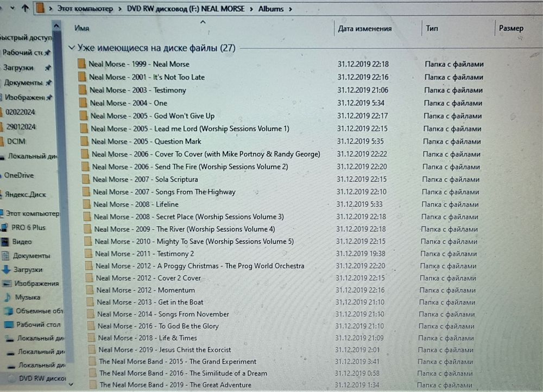Click the 'Этот компьютер' breadcrumb
Screen dimensions: 543x392
(85, 9)
